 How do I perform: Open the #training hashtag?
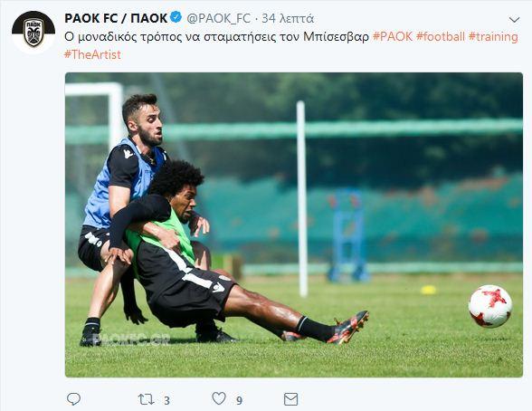pyautogui.click(x=493, y=36)
